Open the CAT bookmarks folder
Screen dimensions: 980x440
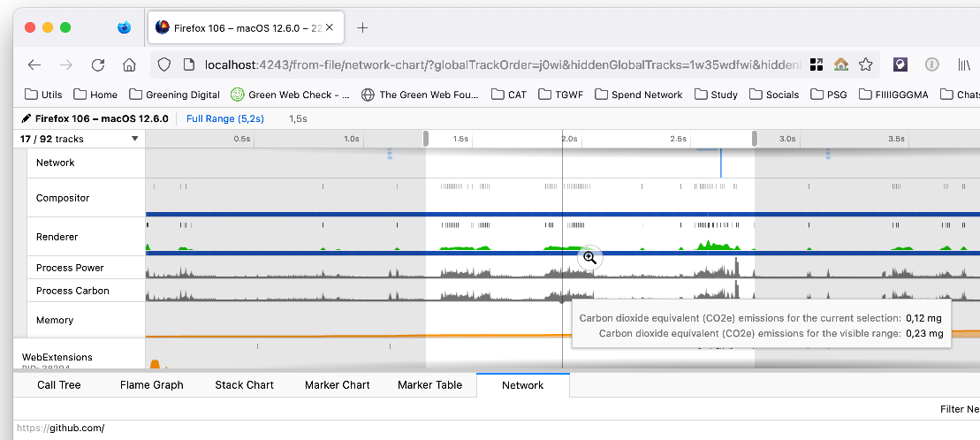[x=509, y=95]
